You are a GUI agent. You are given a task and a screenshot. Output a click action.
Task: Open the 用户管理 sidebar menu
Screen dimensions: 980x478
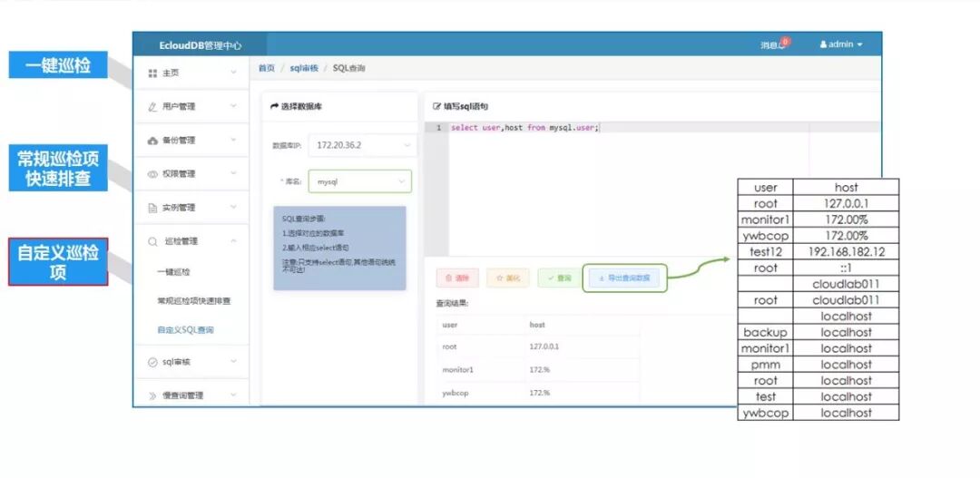191,107
